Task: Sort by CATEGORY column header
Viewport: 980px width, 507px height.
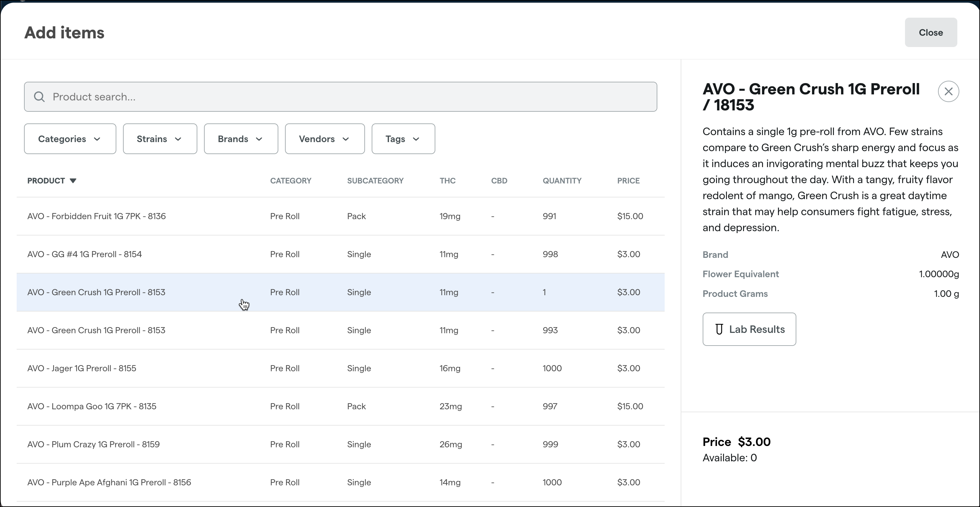Action: (x=291, y=181)
